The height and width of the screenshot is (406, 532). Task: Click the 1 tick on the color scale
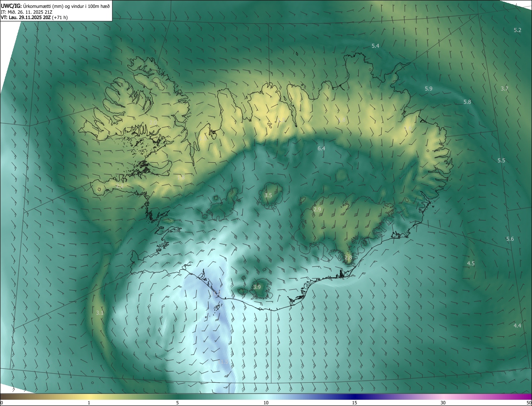click(x=89, y=403)
